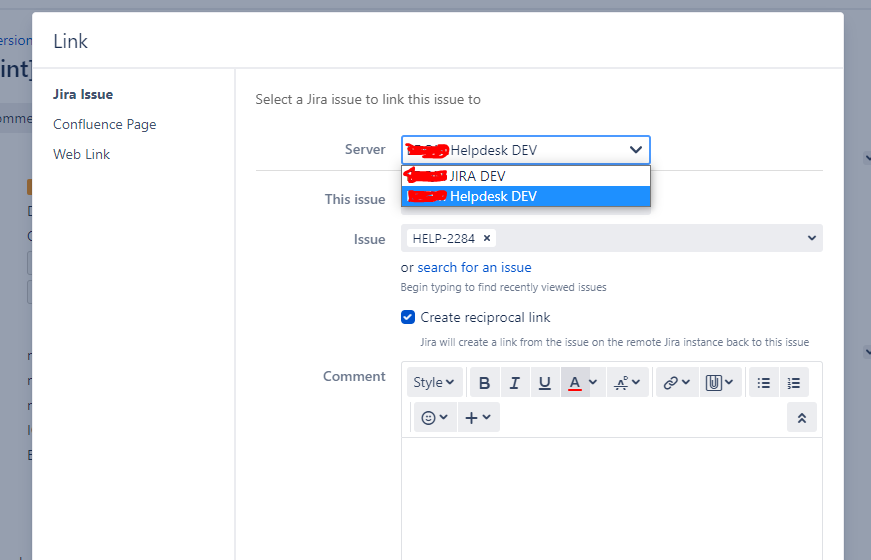The height and width of the screenshot is (560, 871).
Task: Insert bulleted list
Action: pos(764,382)
